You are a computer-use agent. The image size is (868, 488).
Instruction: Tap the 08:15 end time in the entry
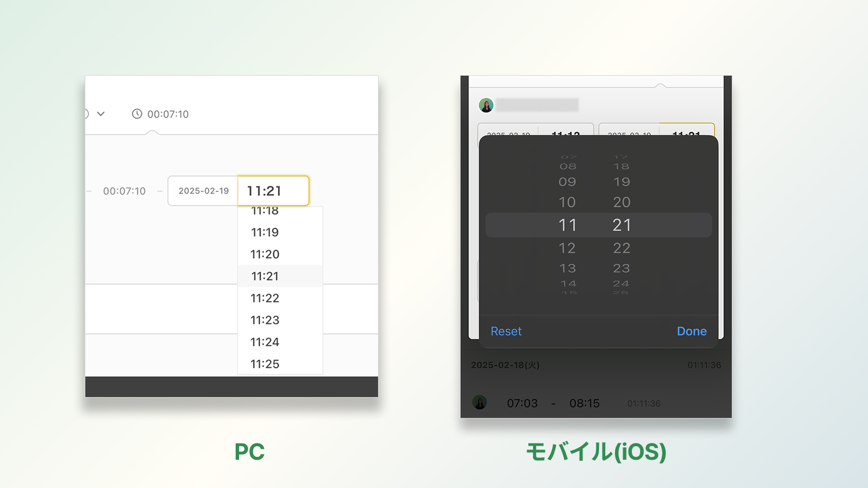click(x=584, y=403)
